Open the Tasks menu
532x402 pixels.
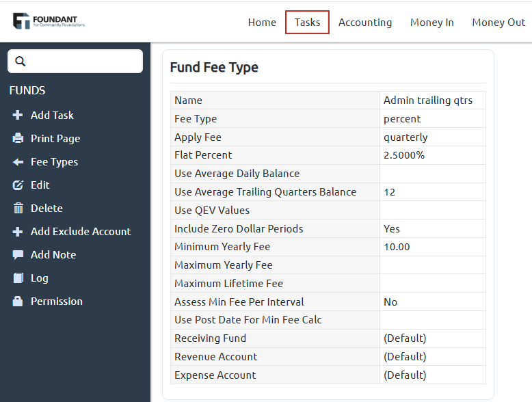coord(308,23)
